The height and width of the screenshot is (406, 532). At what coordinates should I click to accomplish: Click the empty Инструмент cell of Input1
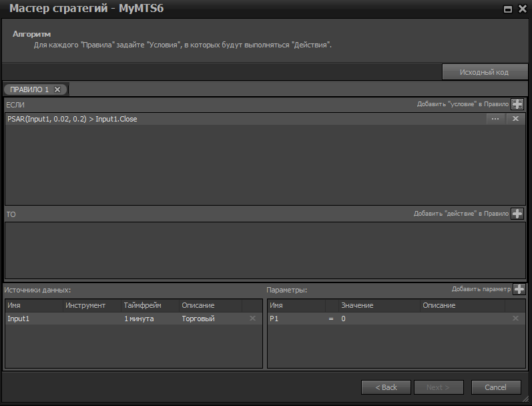coord(91,319)
